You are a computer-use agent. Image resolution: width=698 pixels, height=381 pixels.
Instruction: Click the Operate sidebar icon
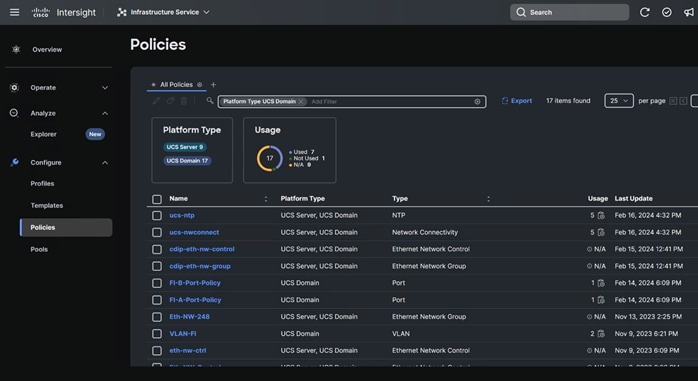[x=14, y=88]
